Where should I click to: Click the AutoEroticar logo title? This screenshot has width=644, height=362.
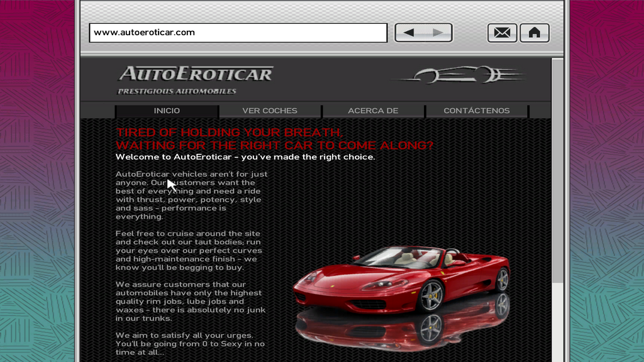point(196,74)
